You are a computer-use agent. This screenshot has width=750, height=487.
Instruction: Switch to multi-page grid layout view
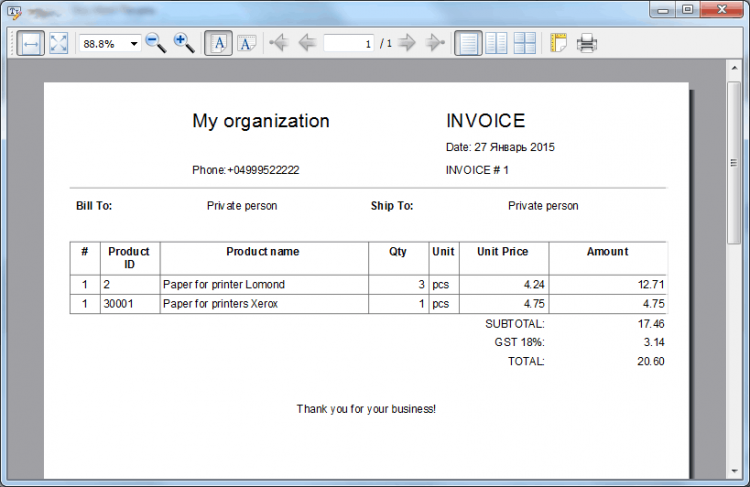[525, 44]
